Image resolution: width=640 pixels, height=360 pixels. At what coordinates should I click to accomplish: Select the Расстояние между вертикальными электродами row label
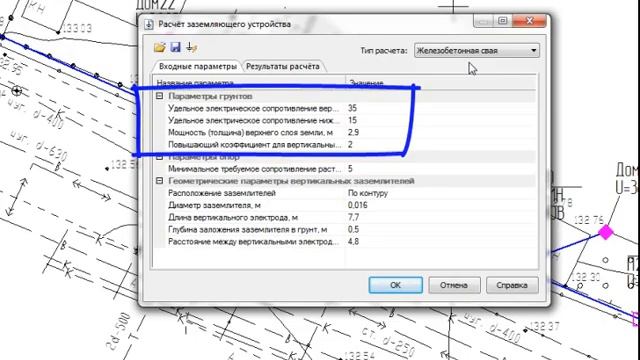tap(253, 242)
